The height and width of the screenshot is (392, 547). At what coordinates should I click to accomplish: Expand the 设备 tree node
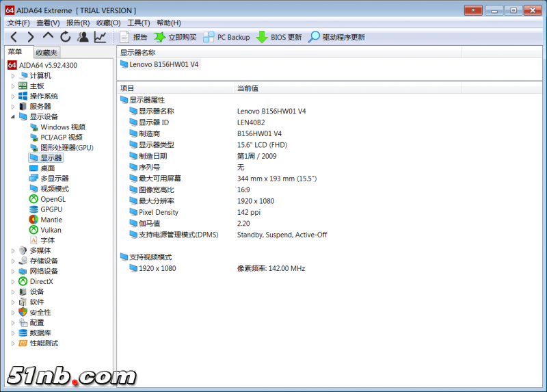pos(13,292)
